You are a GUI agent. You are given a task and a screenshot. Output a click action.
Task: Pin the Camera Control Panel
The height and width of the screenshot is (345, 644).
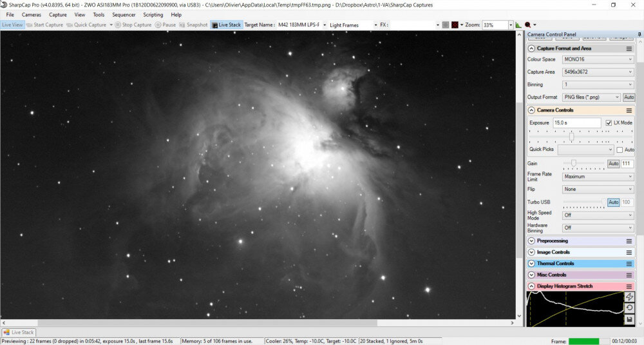point(638,34)
